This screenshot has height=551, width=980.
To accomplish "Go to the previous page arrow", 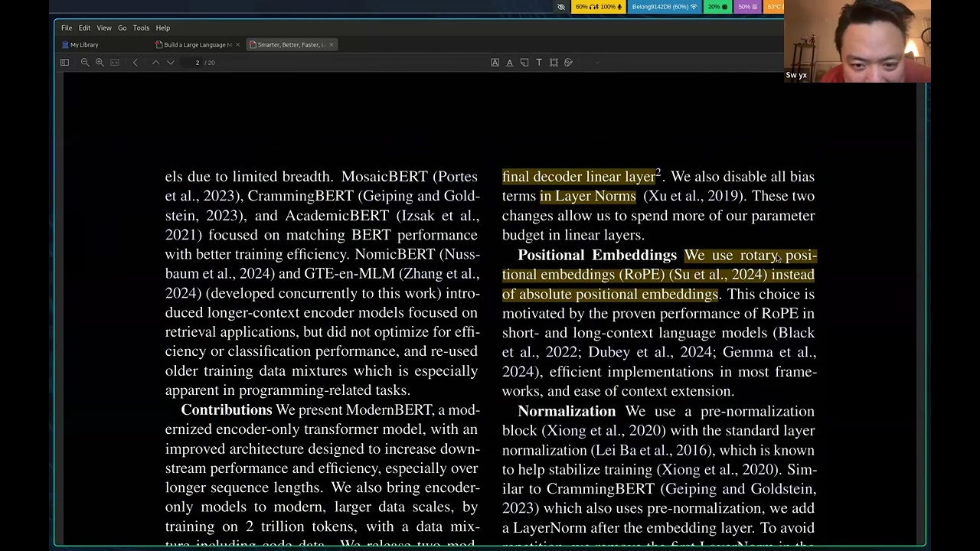I will click(155, 63).
